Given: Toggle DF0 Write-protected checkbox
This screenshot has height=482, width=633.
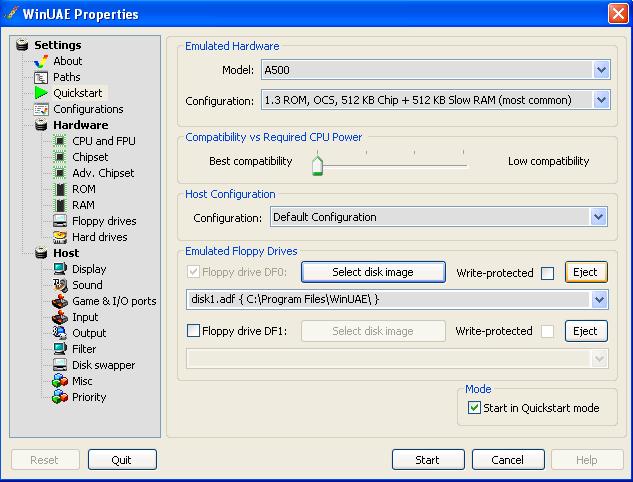Looking at the screenshot, I should (547, 273).
